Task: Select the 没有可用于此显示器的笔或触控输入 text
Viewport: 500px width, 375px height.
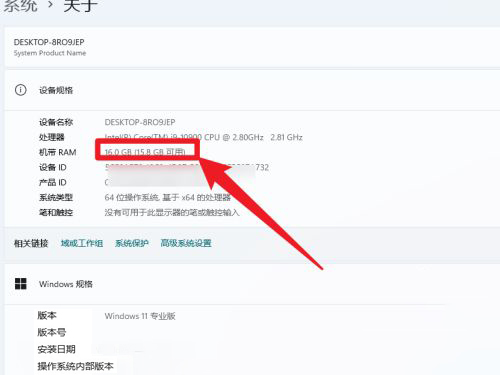Action: point(172,212)
